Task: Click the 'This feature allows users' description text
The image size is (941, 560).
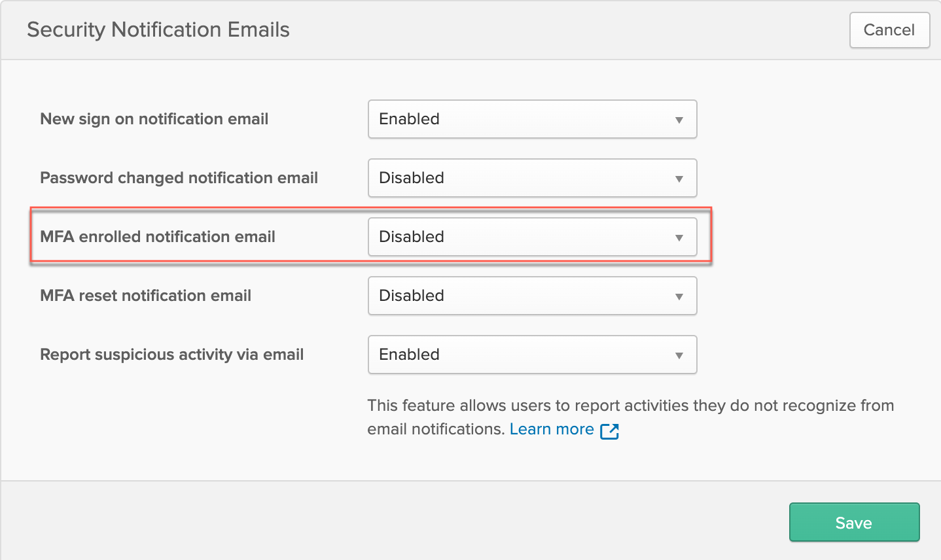Action: click(x=631, y=417)
